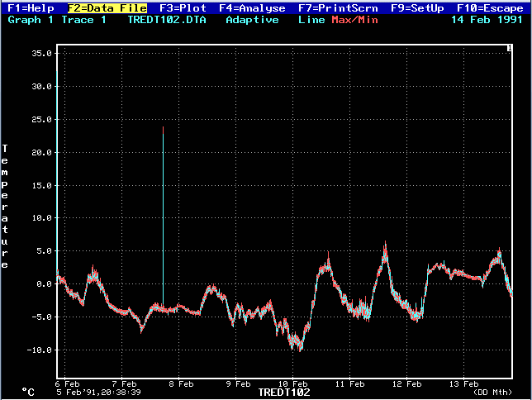Toggle the red Max/Min indicator
The height and width of the screenshot is (400, 532).
tap(354, 19)
